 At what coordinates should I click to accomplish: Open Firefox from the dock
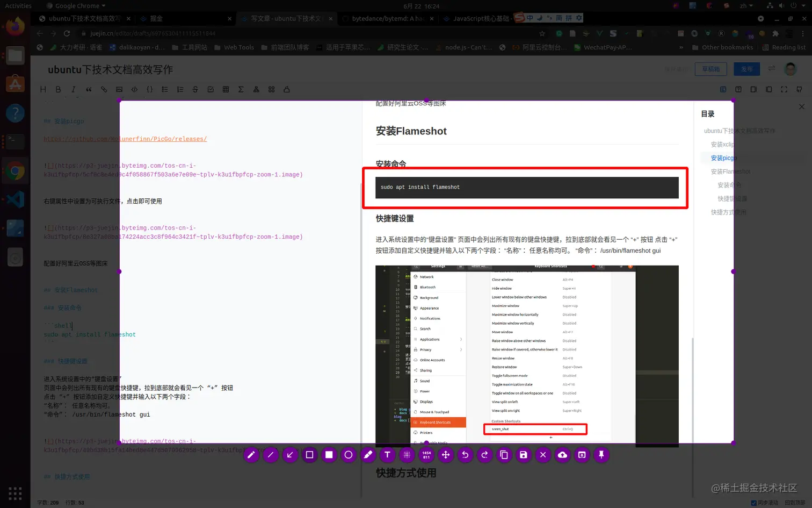pyautogui.click(x=15, y=26)
